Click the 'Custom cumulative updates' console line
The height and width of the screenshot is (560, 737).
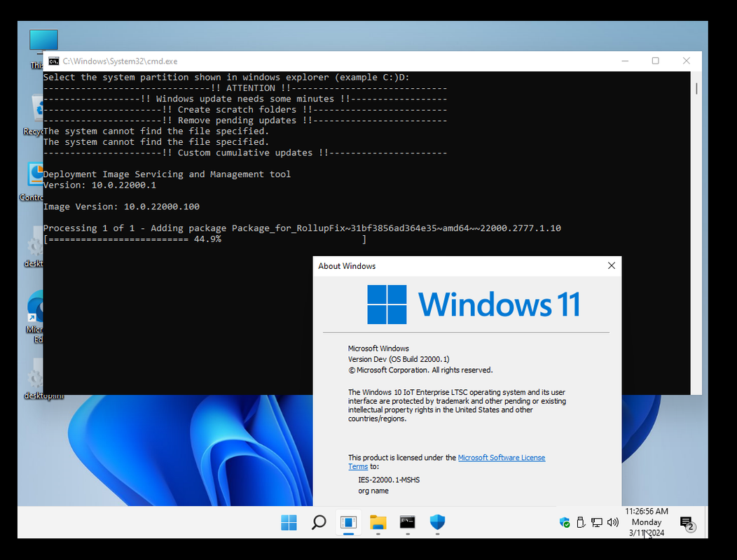click(x=245, y=153)
